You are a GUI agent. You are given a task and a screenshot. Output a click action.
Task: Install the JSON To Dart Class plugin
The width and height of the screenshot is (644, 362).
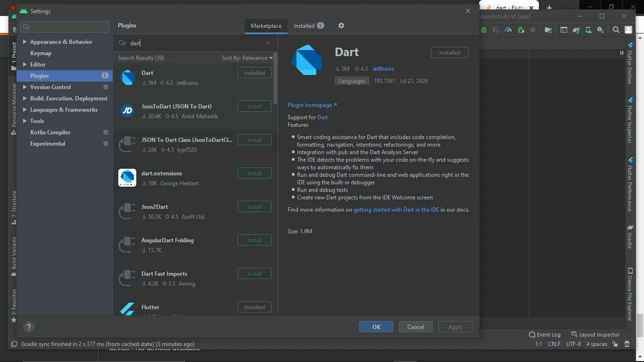pyautogui.click(x=255, y=140)
